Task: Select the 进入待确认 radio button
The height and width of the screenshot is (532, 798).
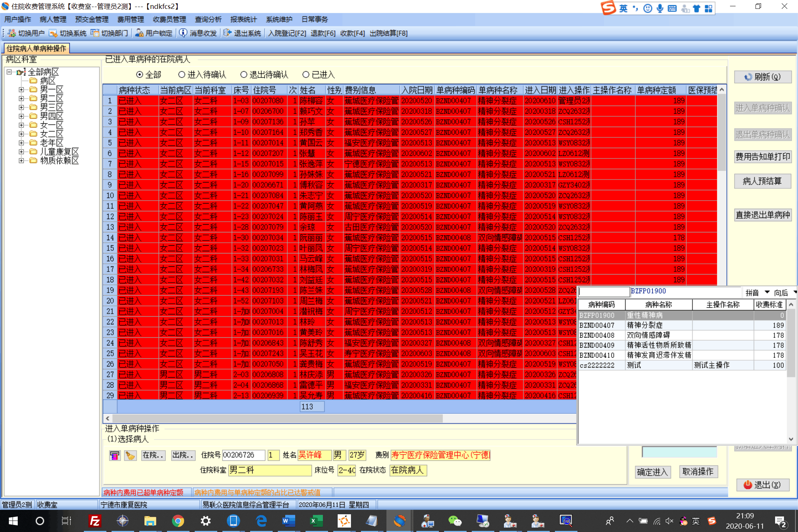Action: [x=181, y=75]
